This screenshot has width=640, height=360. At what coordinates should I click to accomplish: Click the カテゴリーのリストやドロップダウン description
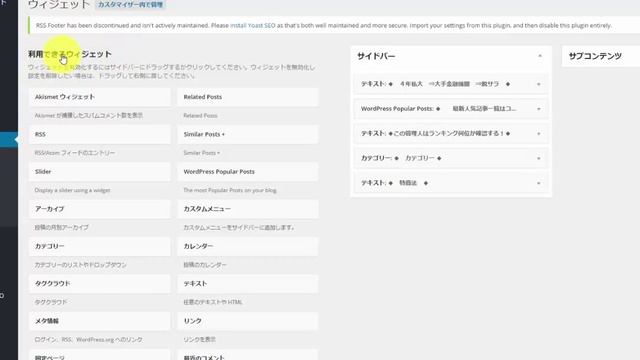pos(80,265)
